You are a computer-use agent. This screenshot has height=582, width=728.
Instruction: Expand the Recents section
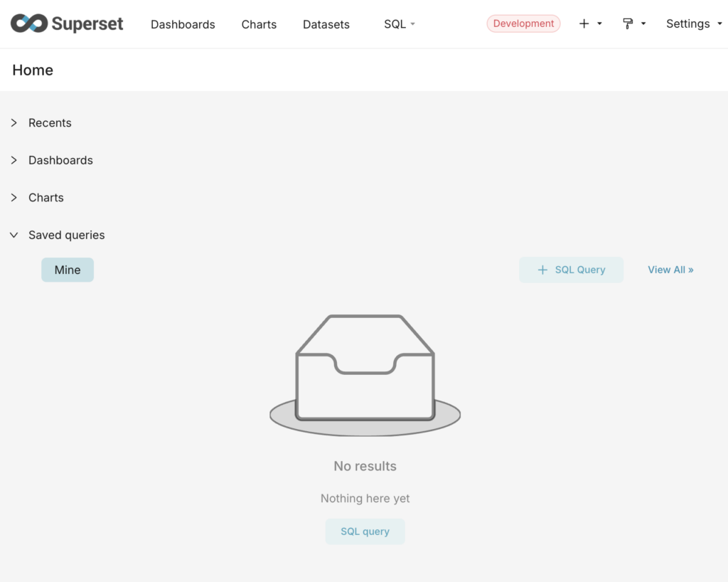(50, 123)
